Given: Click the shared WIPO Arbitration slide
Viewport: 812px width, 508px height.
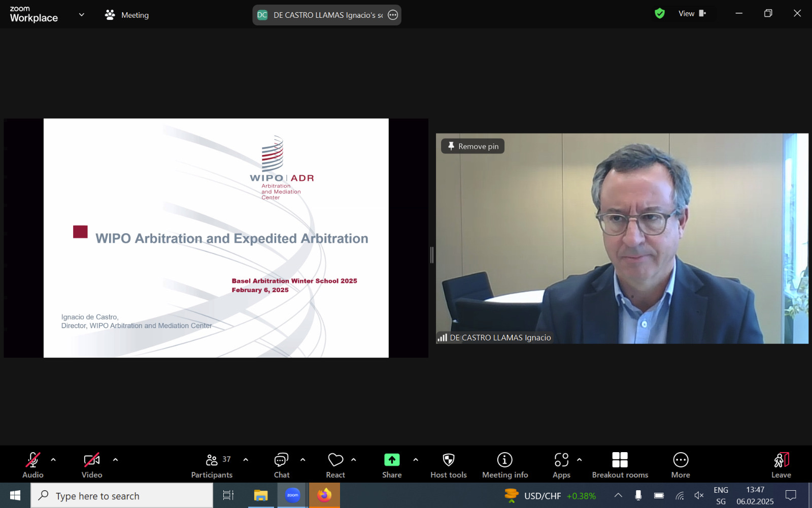Looking at the screenshot, I should point(216,238).
